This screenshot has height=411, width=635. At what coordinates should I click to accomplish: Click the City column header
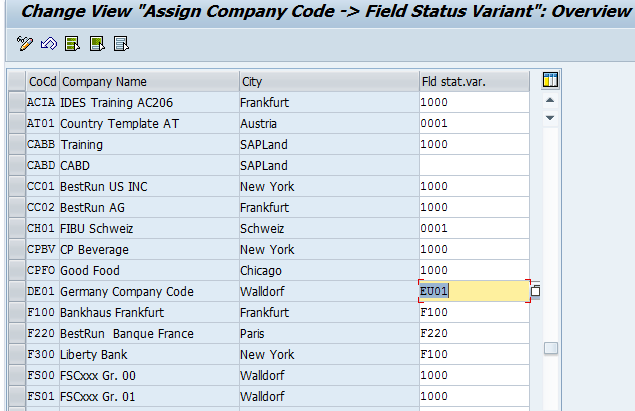pyautogui.click(x=329, y=81)
